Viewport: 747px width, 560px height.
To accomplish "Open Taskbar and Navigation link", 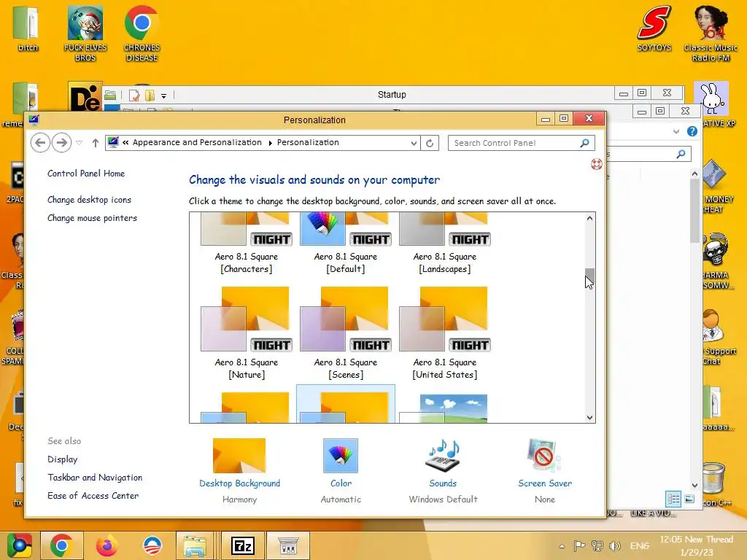I will [95, 477].
